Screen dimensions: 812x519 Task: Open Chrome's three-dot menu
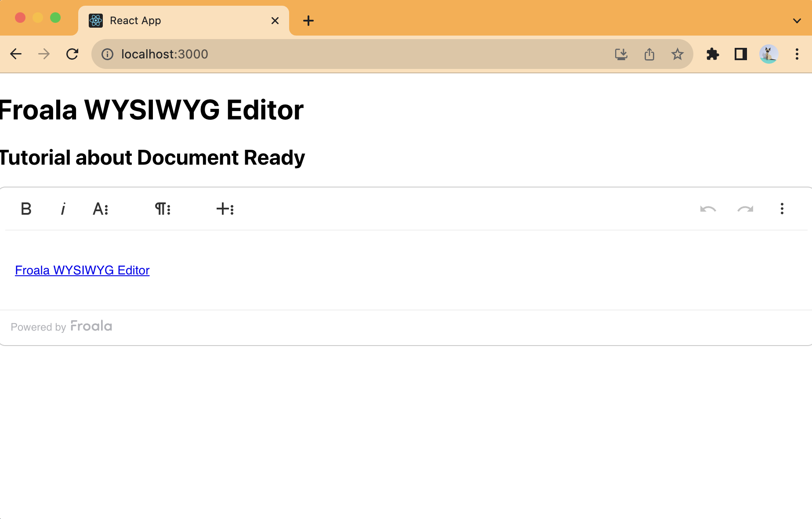pos(797,54)
